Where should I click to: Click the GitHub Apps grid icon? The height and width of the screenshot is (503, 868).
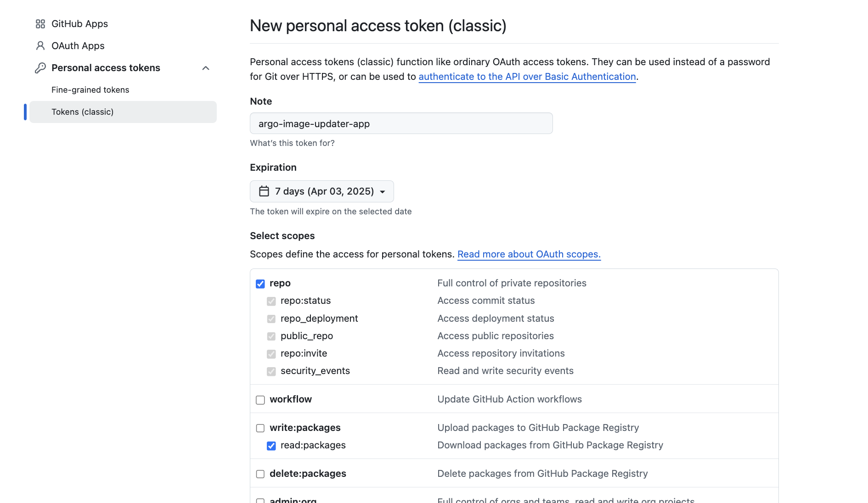coord(40,24)
